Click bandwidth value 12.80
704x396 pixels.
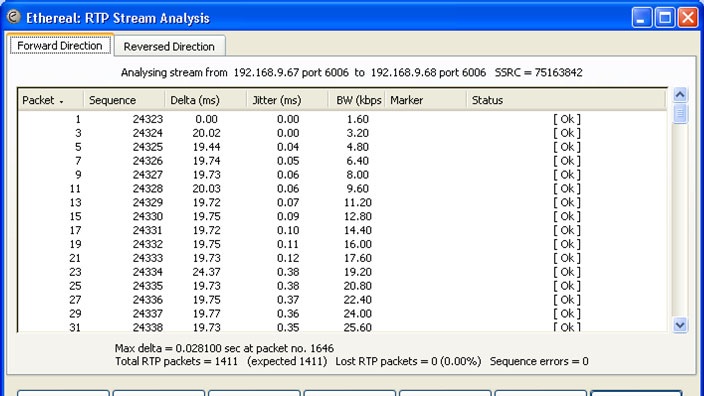[358, 216]
